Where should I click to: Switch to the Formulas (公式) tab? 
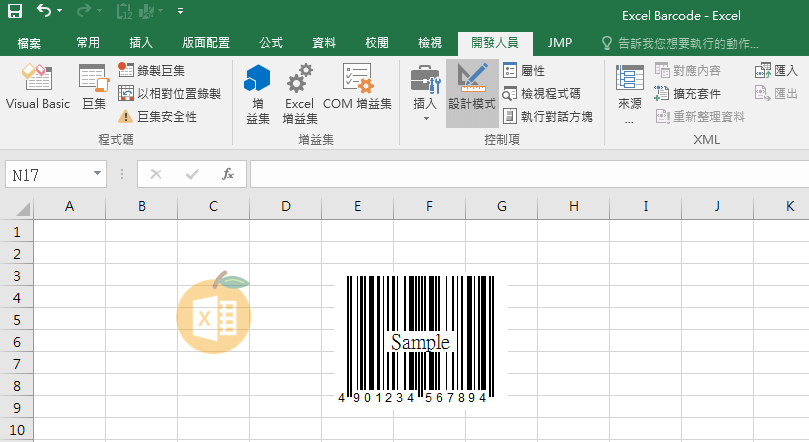point(271,43)
